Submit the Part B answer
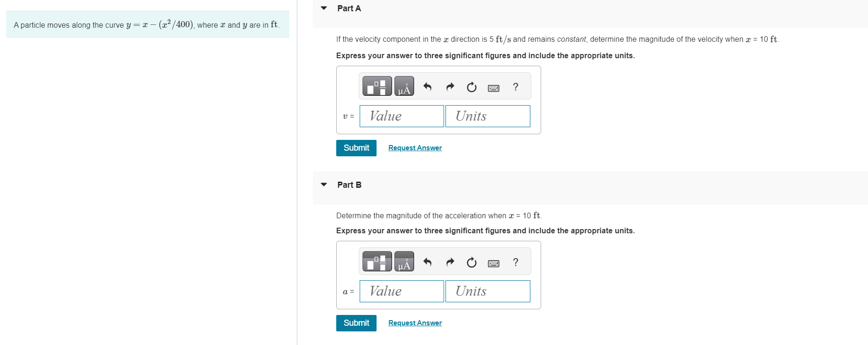 356,323
